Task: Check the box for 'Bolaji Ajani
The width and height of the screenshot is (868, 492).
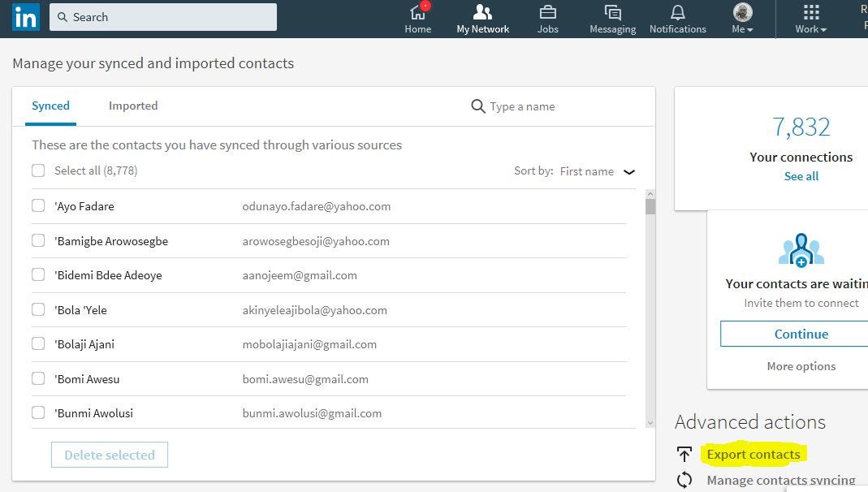Action: click(38, 343)
